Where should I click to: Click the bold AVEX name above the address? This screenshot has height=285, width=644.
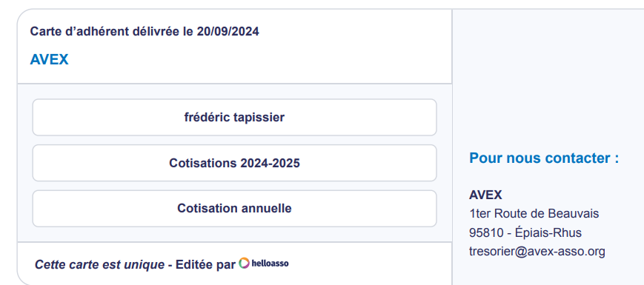(485, 195)
